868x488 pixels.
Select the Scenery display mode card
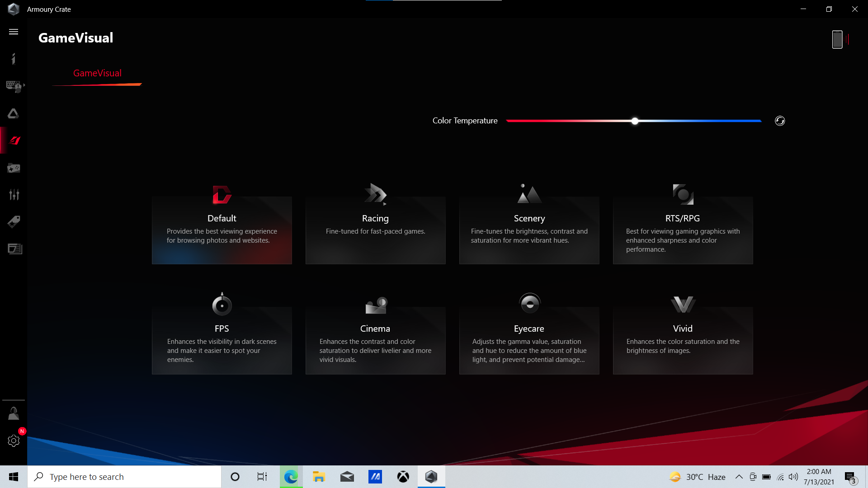click(x=529, y=230)
